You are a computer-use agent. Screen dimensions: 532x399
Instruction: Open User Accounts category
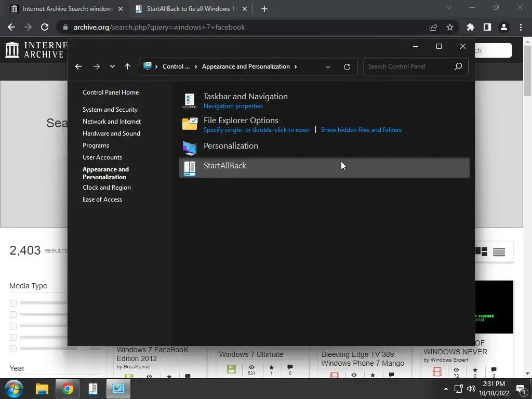click(x=102, y=157)
